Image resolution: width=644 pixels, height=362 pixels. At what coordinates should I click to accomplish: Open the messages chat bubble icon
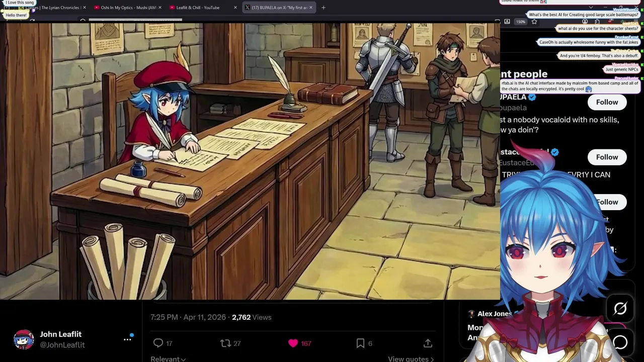click(x=620, y=342)
